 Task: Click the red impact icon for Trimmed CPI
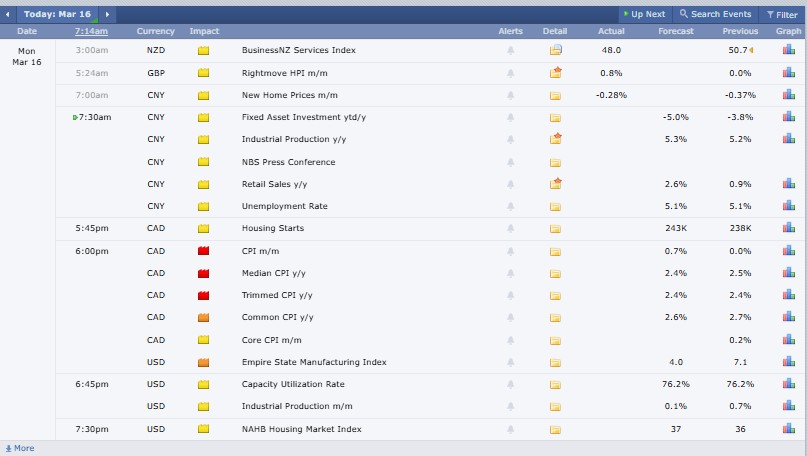pyautogui.click(x=203, y=295)
